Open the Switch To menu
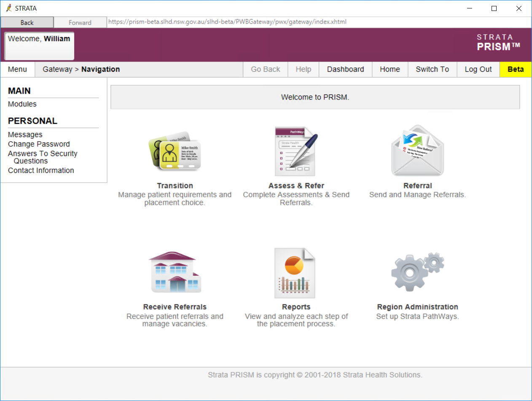The width and height of the screenshot is (532, 401). [433, 70]
